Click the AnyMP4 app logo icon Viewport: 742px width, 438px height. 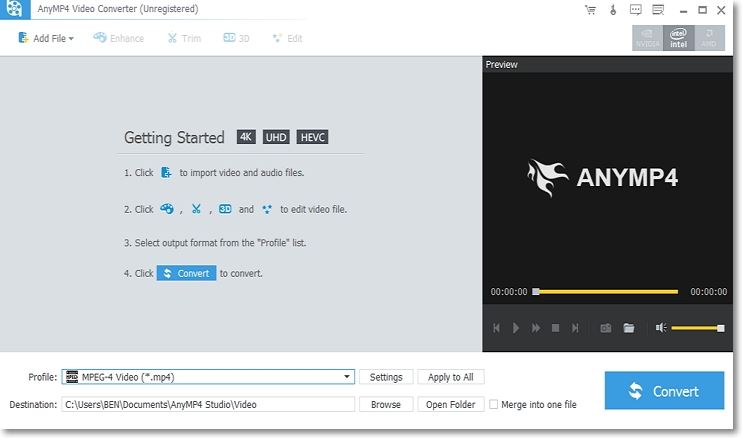click(x=15, y=9)
